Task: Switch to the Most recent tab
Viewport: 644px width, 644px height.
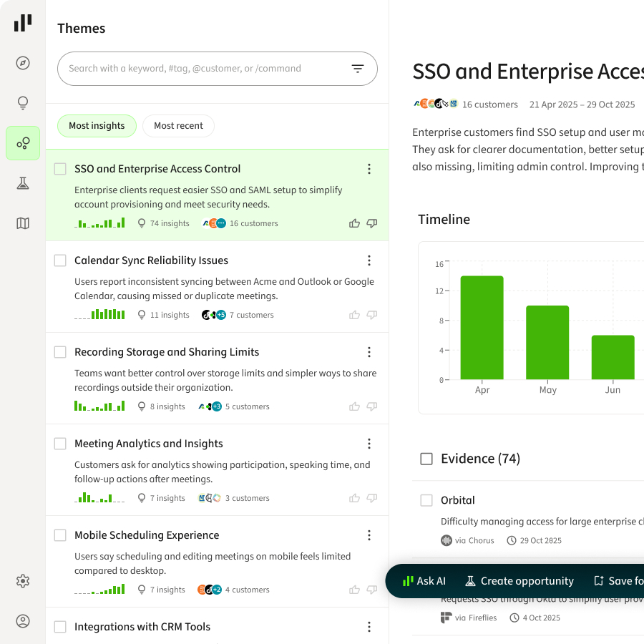Action: tap(178, 126)
